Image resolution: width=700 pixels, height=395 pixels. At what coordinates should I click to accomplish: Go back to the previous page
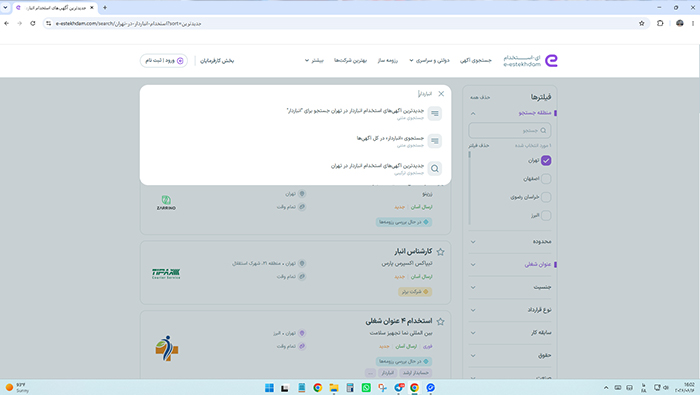point(6,23)
